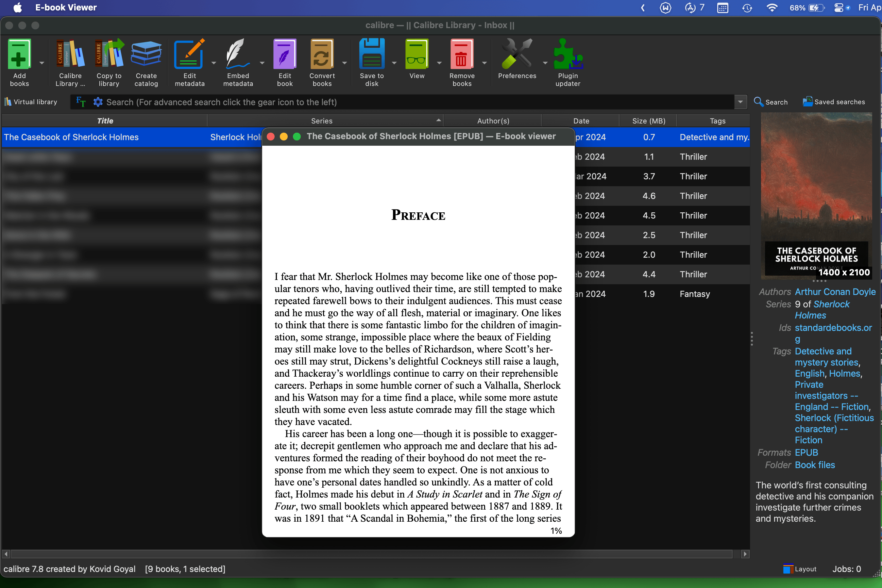Screen dimensions: 882x588
Task: Open the search history dropdown
Action: click(740, 102)
